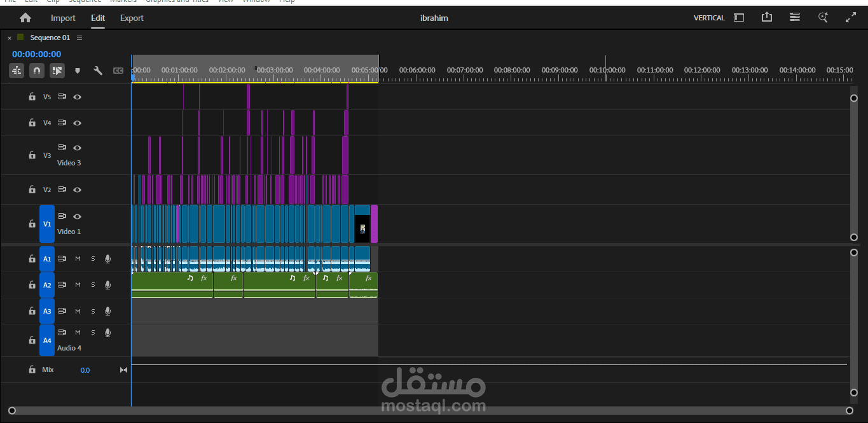Open Timeline display settings wrench
868x423 pixels.
[x=98, y=71]
